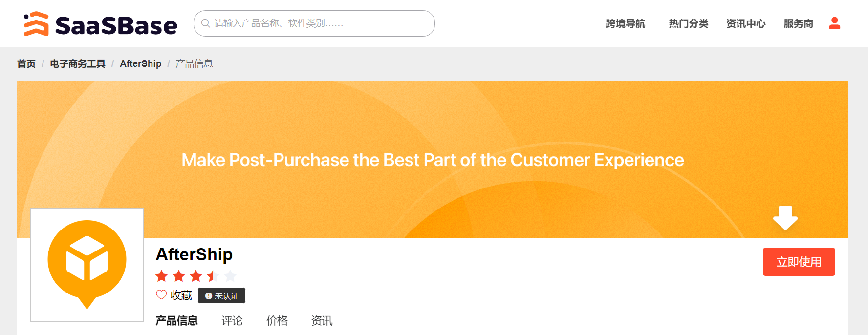Click the AfterShip breadcrumb link

141,63
